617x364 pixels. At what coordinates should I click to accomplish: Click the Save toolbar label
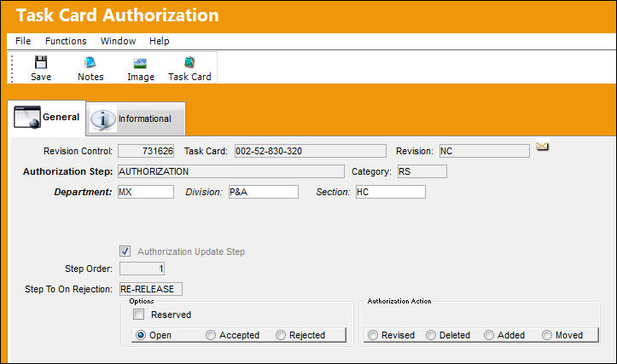[41, 77]
